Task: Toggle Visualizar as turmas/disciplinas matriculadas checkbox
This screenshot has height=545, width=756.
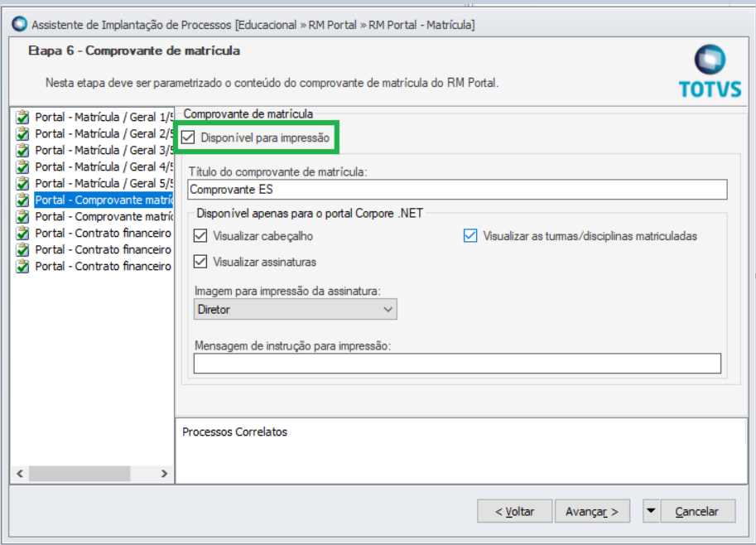Action: pyautogui.click(x=470, y=236)
